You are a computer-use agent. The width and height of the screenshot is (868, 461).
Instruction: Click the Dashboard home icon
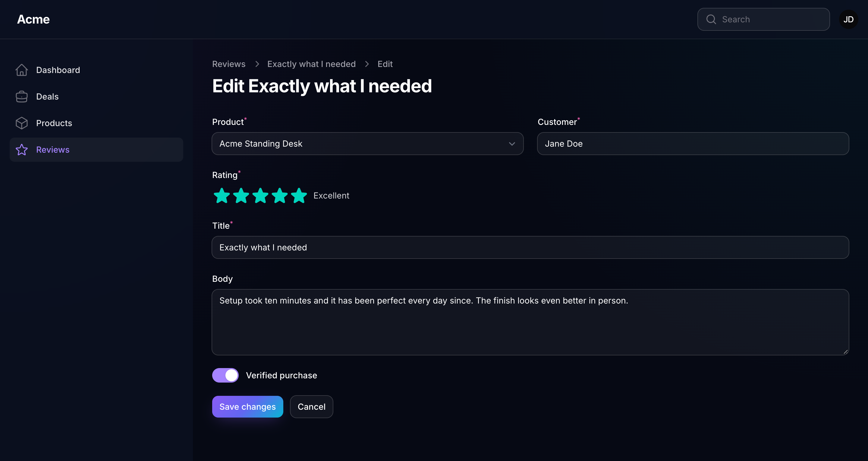tap(22, 70)
